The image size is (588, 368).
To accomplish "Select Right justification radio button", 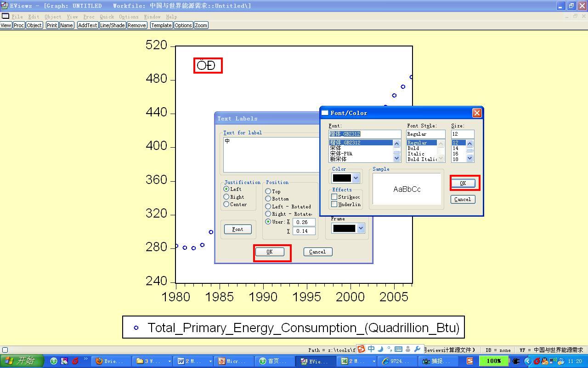I will (226, 197).
